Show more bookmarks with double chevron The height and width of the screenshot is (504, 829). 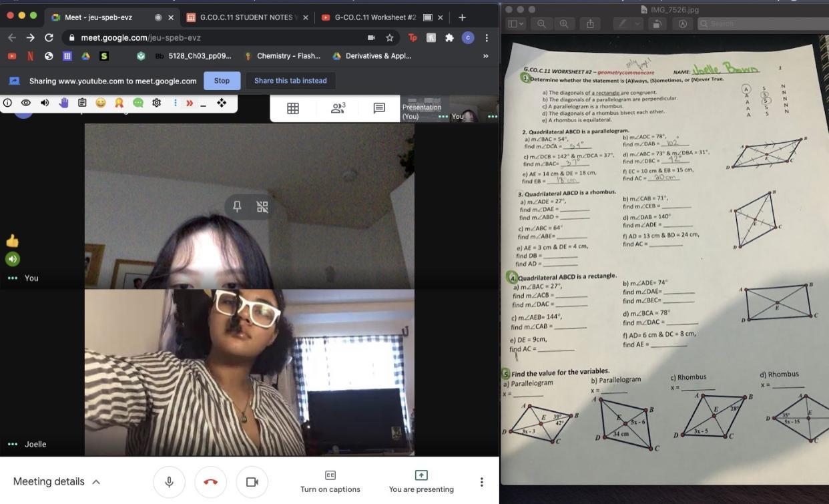[485, 56]
